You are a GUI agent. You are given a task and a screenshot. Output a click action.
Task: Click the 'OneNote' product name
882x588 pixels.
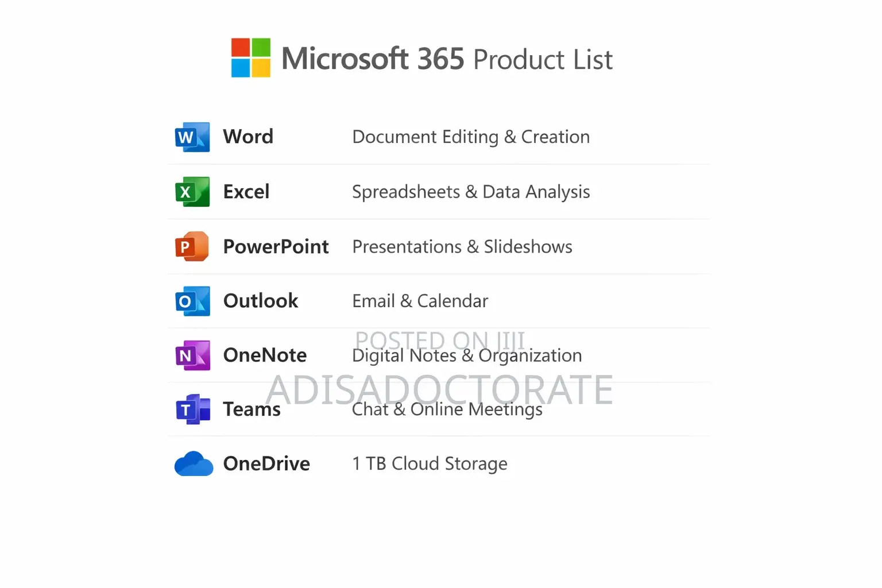[265, 355]
